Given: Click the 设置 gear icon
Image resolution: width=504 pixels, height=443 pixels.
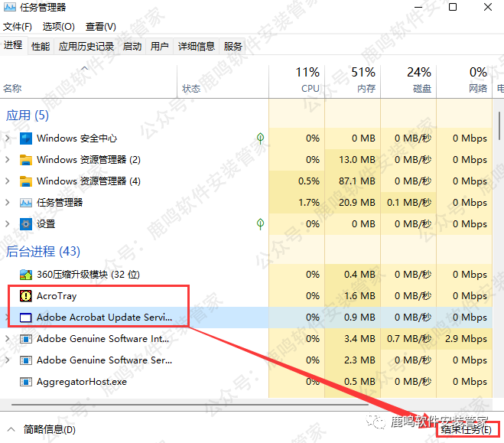Looking at the screenshot, I should (x=26, y=224).
